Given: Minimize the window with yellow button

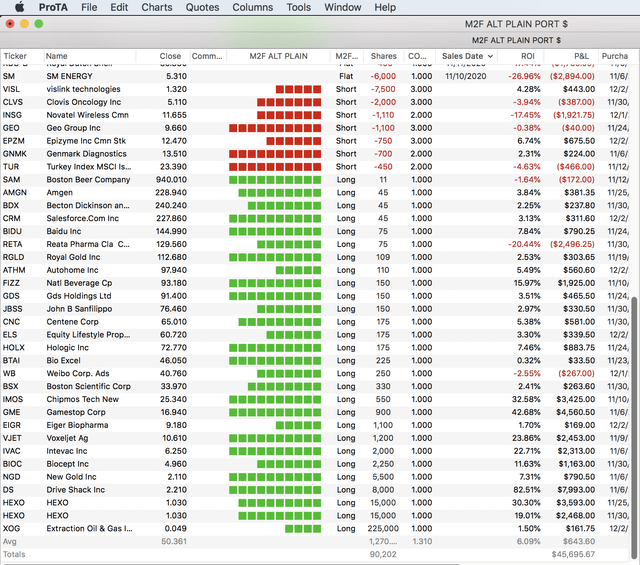Looking at the screenshot, I should 24,24.
